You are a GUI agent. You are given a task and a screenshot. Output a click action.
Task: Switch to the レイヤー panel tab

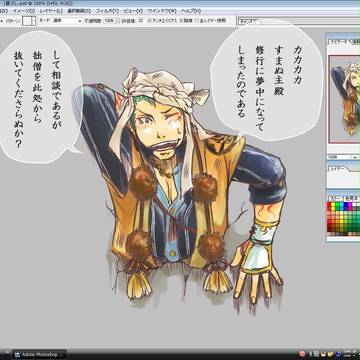[x=338, y=169]
